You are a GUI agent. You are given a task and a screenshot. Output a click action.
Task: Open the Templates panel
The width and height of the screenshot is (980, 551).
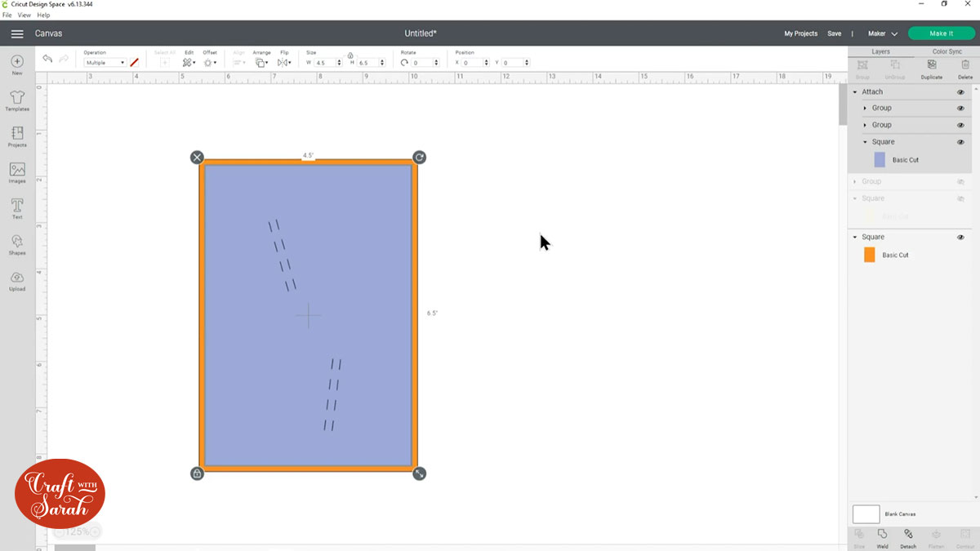point(17,101)
